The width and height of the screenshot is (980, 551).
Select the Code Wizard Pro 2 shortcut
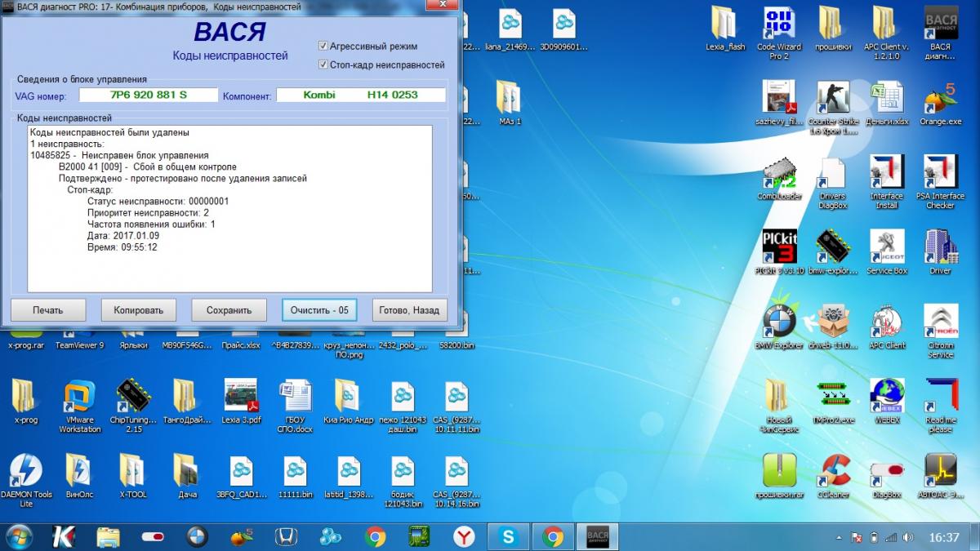[779, 33]
